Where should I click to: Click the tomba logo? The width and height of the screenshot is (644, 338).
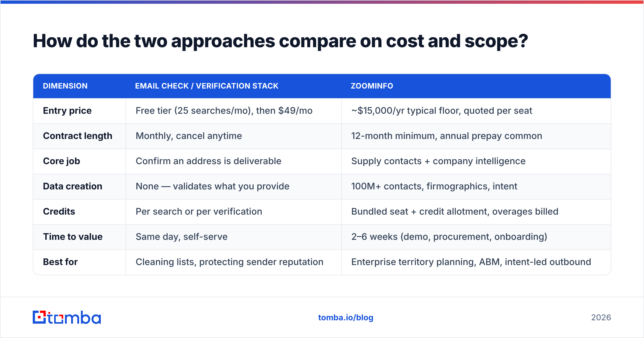tap(67, 317)
